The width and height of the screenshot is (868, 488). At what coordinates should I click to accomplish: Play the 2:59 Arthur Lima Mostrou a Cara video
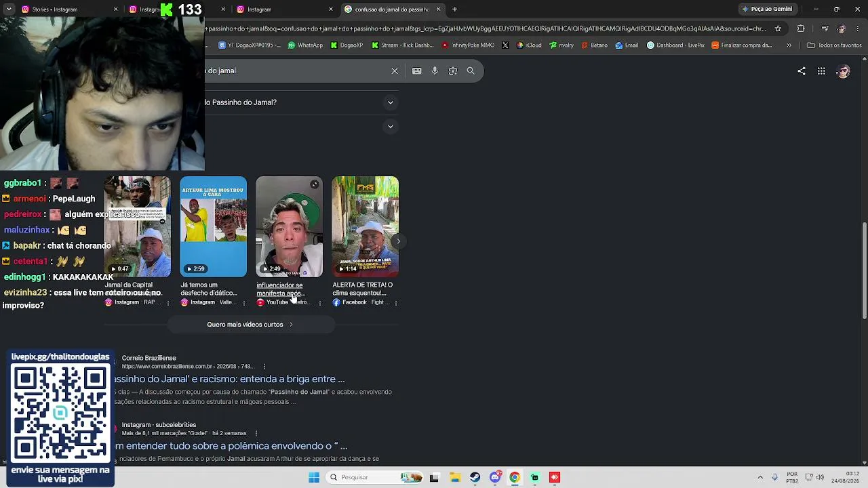point(214,227)
